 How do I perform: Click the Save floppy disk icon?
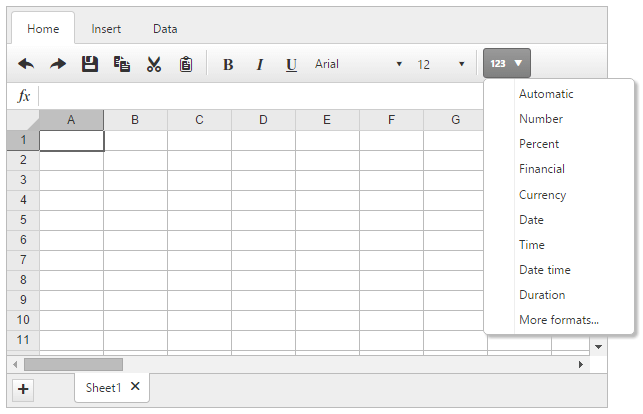(x=90, y=64)
